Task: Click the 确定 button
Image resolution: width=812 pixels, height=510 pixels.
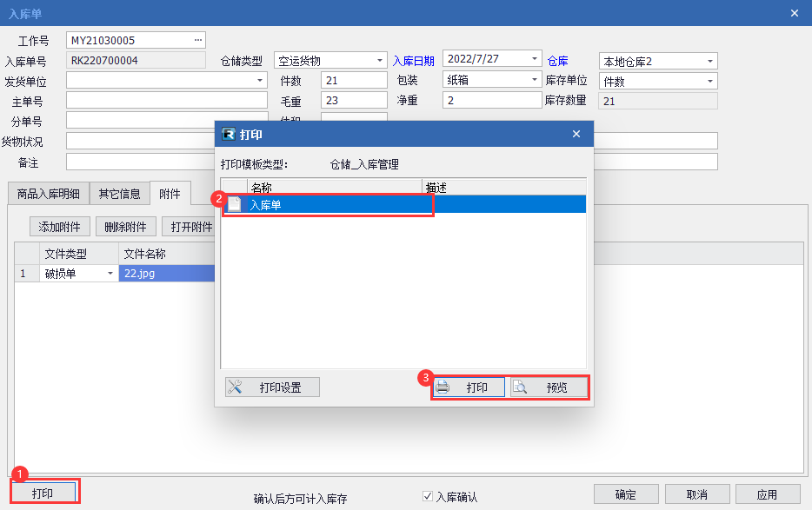Action: (625, 494)
